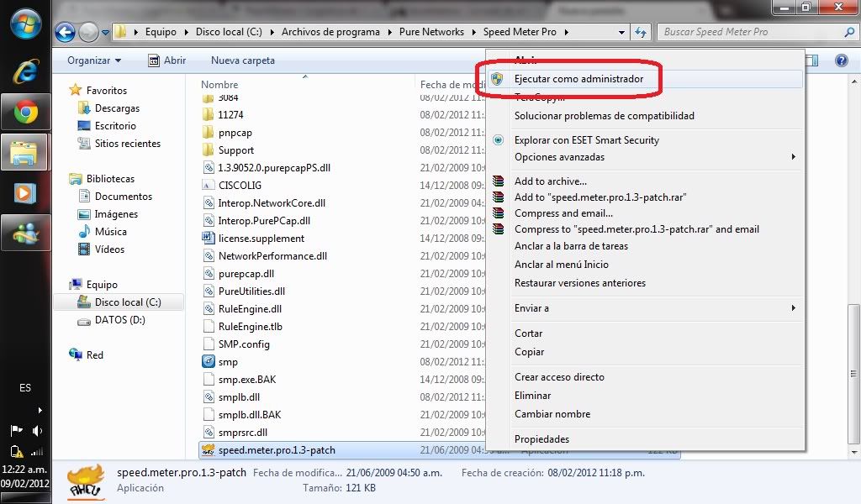
Task: Choose Eliminar in the context menu
Action: pyautogui.click(x=645, y=396)
